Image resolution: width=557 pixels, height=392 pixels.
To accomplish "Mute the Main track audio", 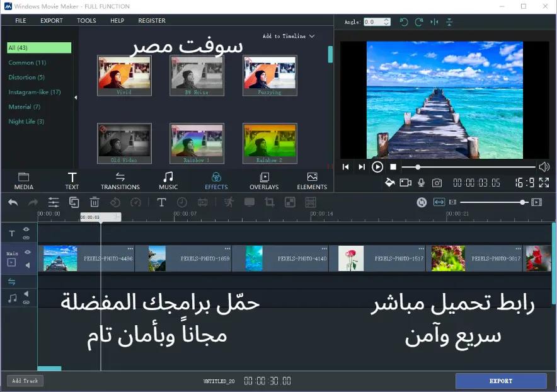I will (x=27, y=265).
